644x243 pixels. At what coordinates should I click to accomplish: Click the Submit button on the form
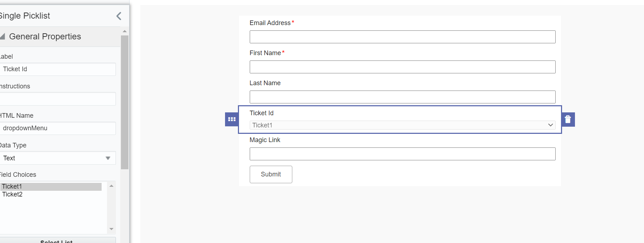[271, 174]
